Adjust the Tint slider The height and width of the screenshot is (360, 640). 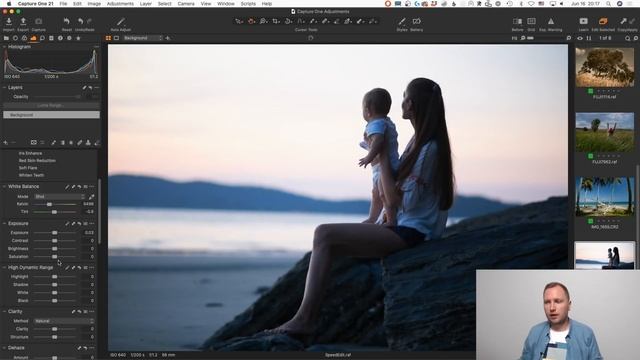pos(55,212)
